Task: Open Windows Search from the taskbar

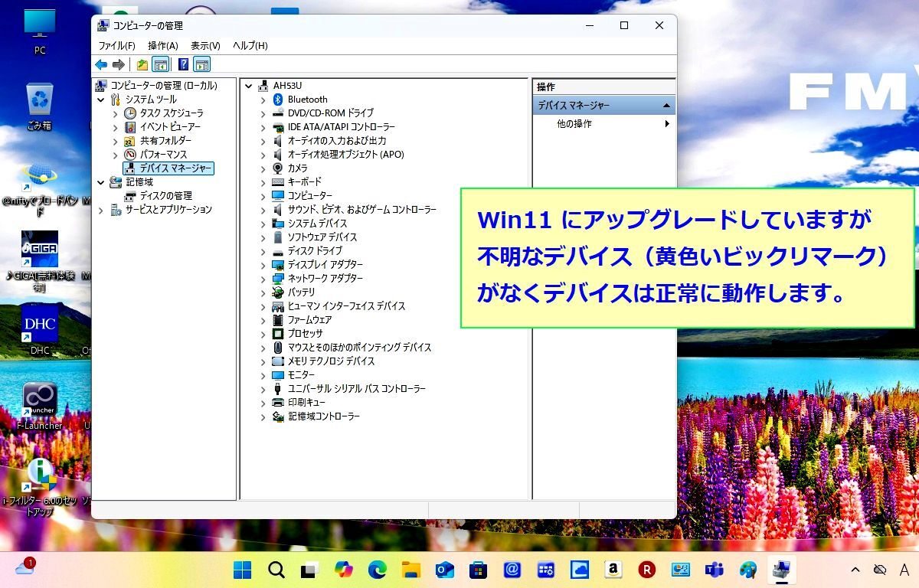Action: pyautogui.click(x=275, y=570)
